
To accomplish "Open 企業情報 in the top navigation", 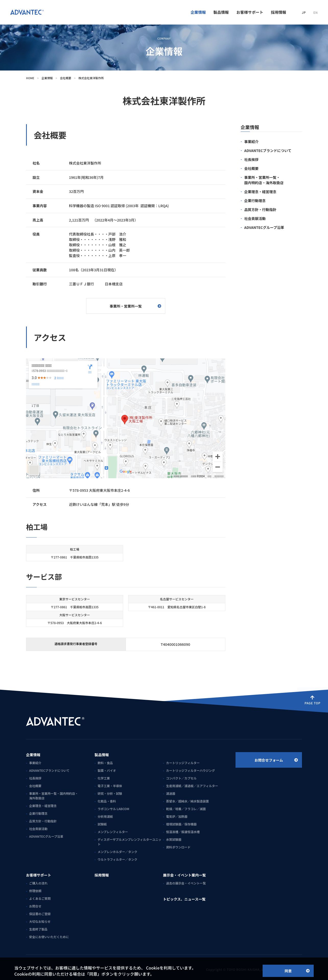I will (x=198, y=13).
